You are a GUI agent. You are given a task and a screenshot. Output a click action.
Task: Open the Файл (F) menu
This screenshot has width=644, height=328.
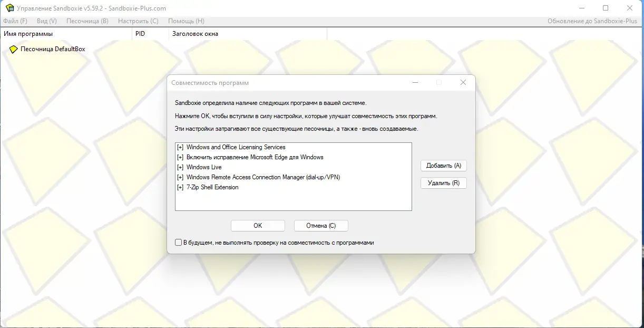(15, 21)
